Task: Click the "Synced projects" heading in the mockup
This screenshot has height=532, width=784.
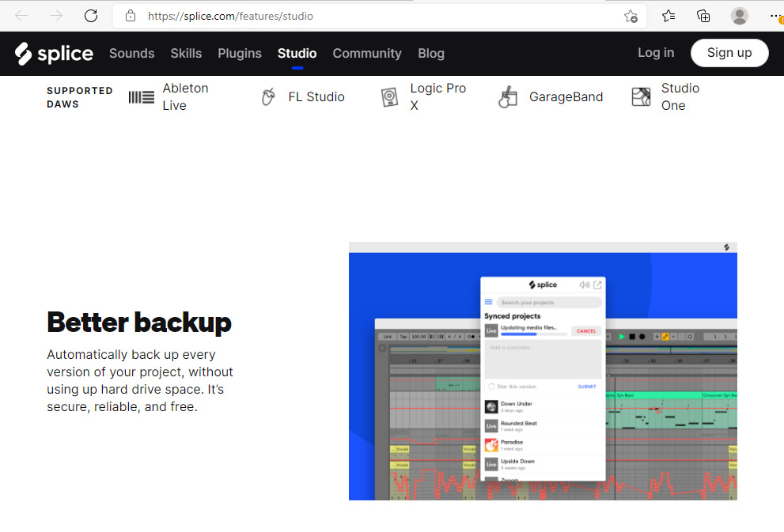Action: pyautogui.click(x=512, y=316)
